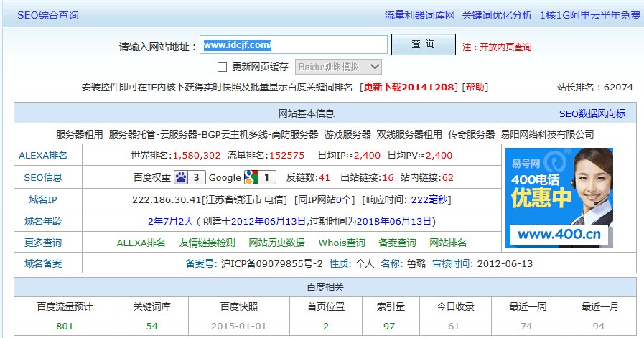Viewport: 644px width, 338px height.
Task: Click world rank value 1,580,302
Action: (197, 156)
